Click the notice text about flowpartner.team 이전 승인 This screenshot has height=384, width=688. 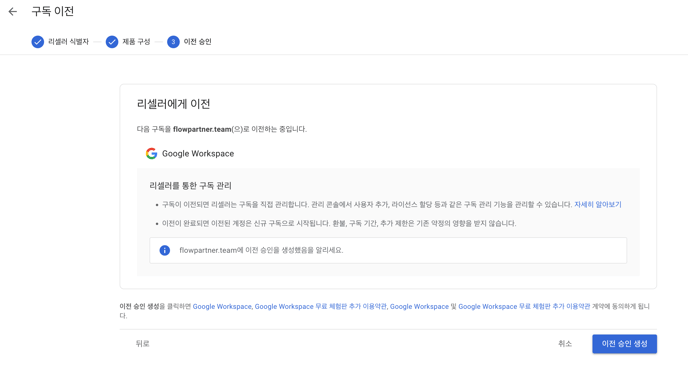(x=261, y=250)
